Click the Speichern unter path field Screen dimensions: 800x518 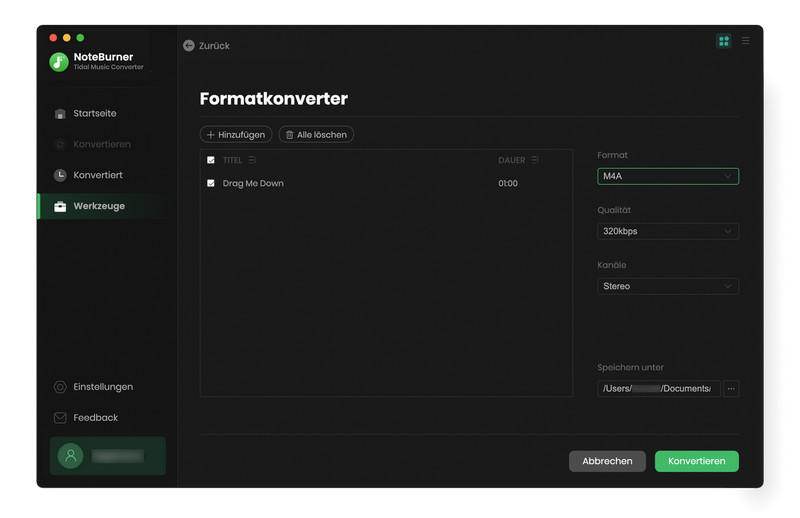tap(658, 389)
